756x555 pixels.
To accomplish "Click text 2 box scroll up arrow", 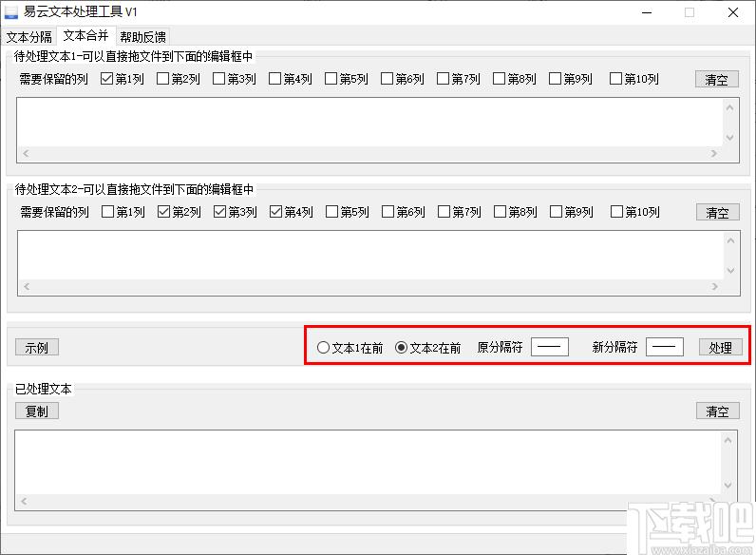I will 731,240.
